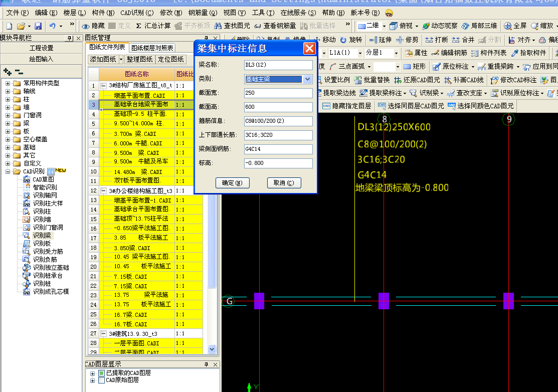The image size is (558, 392).
Task: Click the 工程设置 navigation button
Action: (x=41, y=48)
